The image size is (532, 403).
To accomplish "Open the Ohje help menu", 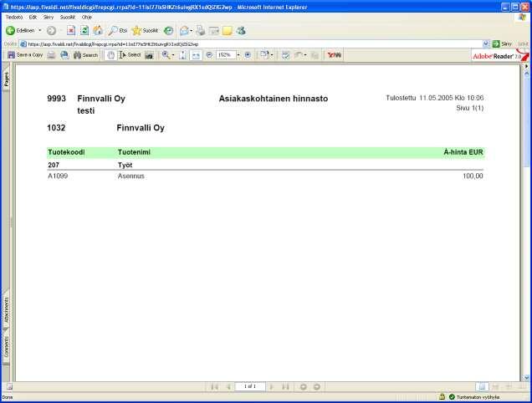I will pyautogui.click(x=86, y=17).
